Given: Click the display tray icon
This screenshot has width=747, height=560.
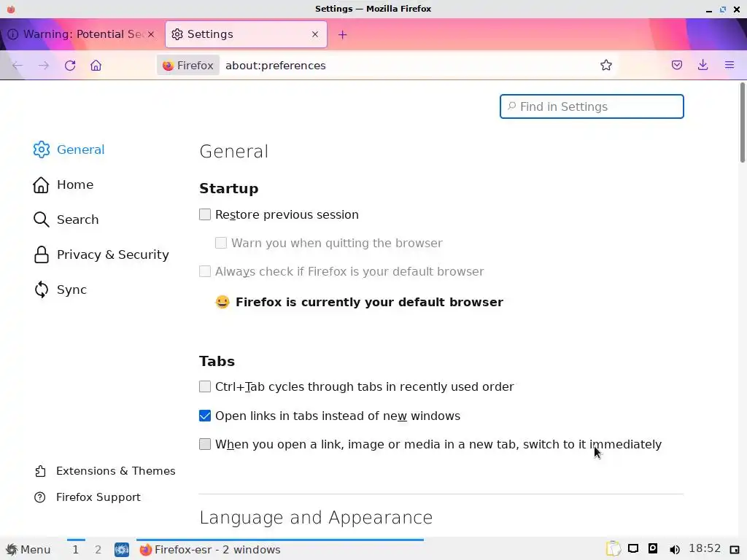Looking at the screenshot, I should [632, 549].
